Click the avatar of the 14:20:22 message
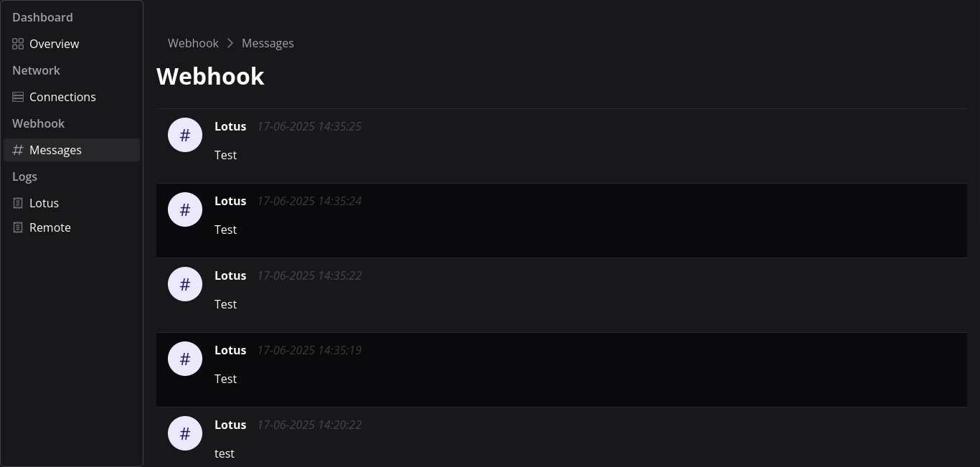The height and width of the screenshot is (467, 980). [x=185, y=433]
